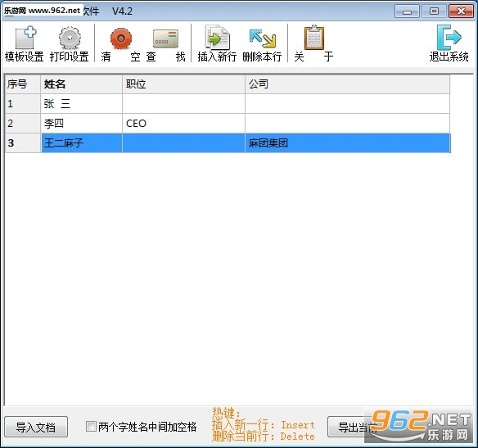Click empty 公司 cell in 李四 row
The image size is (478, 448).
348,124
